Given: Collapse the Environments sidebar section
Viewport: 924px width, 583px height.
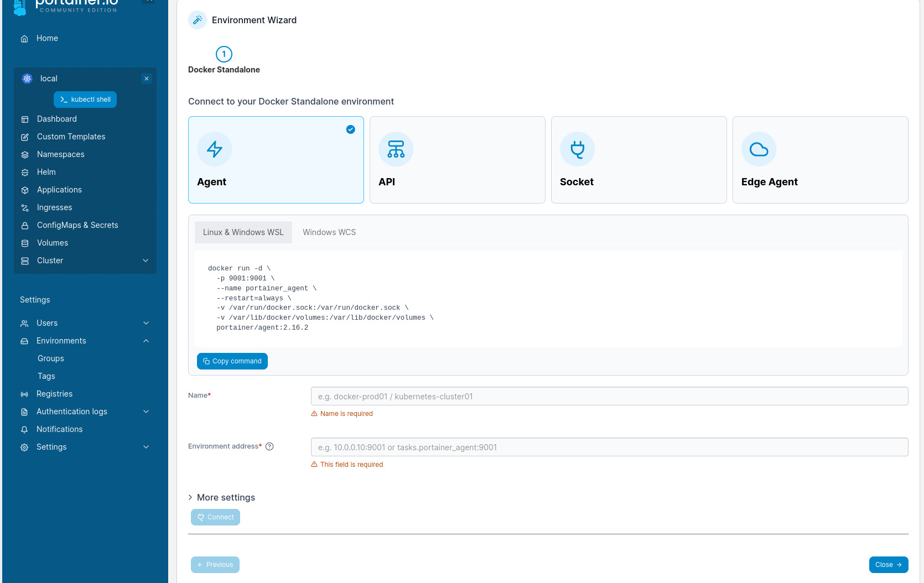Looking at the screenshot, I should click(x=146, y=341).
